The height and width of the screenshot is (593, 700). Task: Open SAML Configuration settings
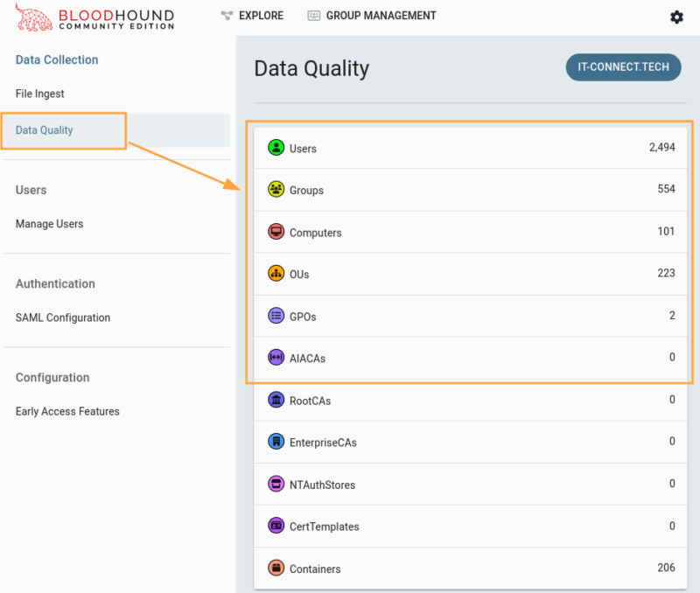pos(63,317)
